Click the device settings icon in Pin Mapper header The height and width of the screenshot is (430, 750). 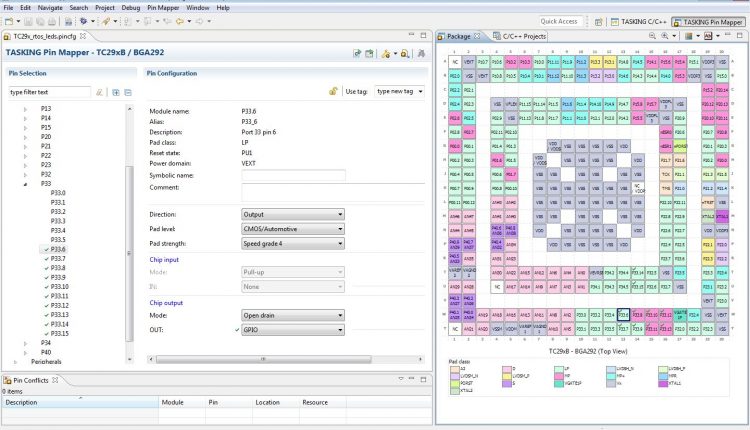click(x=386, y=54)
